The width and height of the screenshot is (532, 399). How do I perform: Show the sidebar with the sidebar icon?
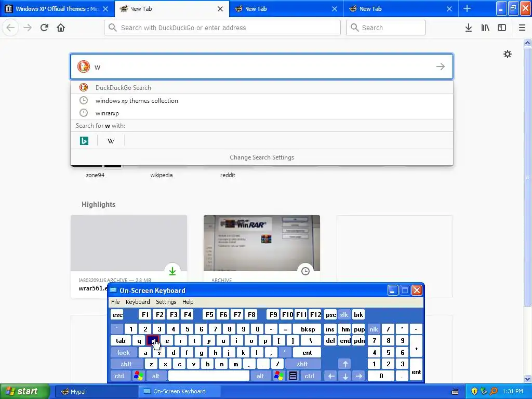[x=502, y=28]
